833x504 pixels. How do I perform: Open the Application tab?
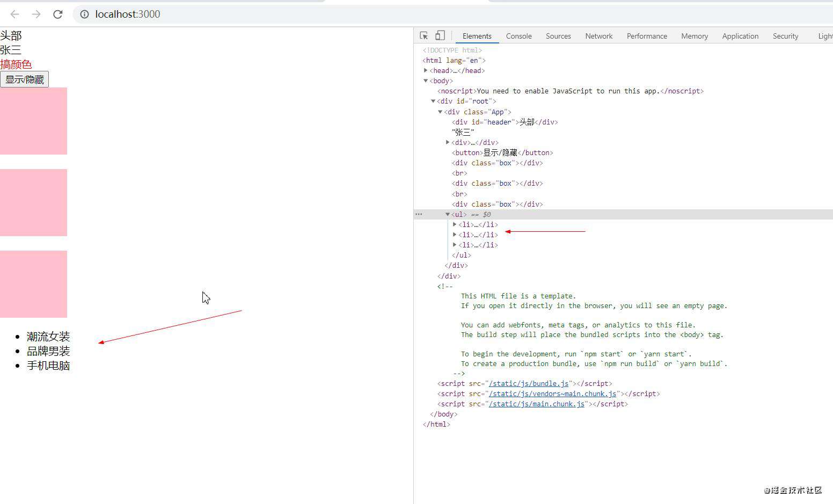[740, 36]
